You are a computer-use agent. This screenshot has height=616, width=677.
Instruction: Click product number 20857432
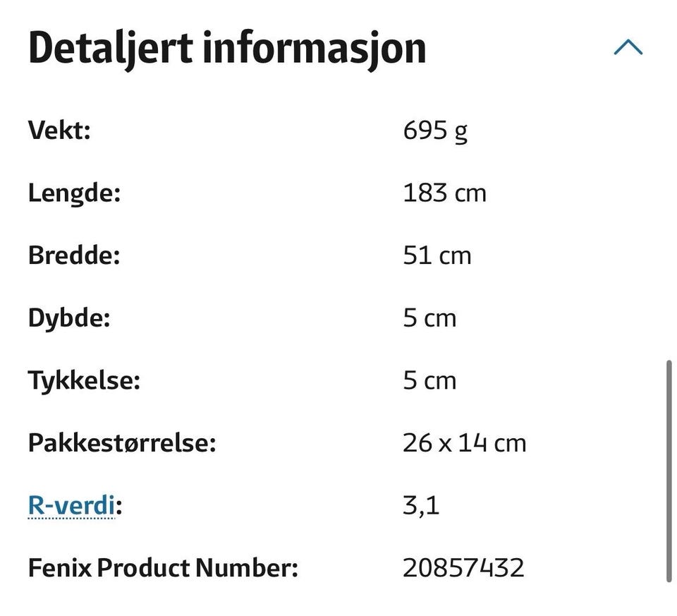tap(463, 567)
